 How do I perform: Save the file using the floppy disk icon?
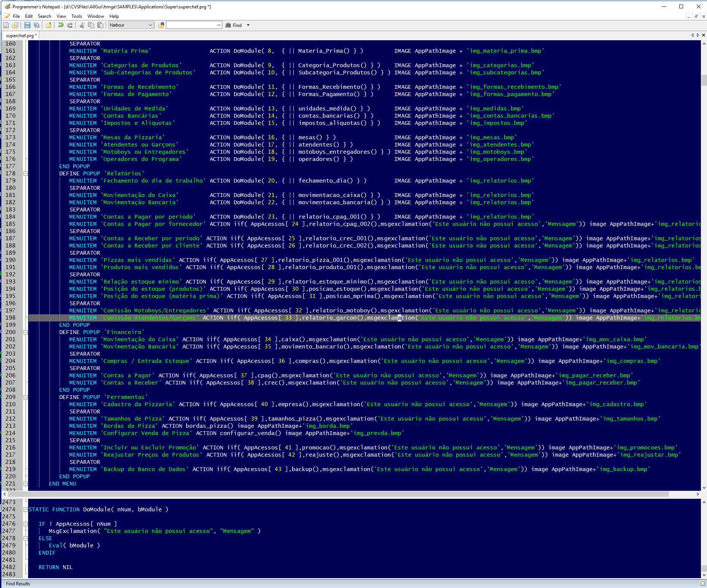(x=27, y=25)
